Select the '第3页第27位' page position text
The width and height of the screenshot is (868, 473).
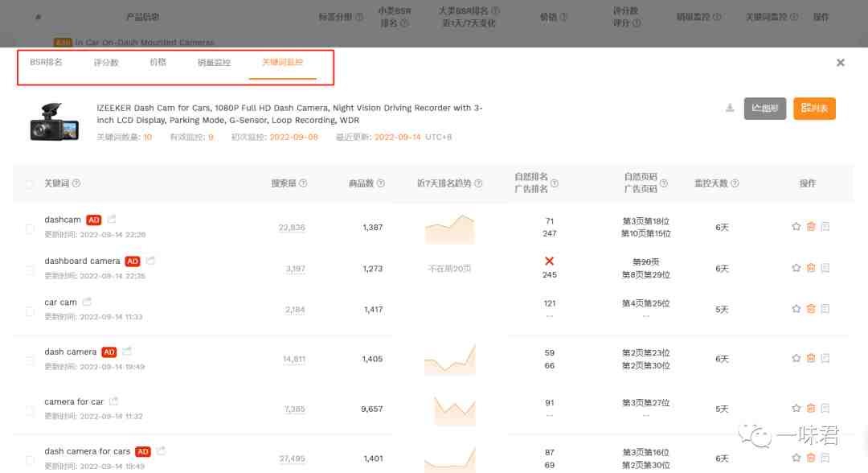click(x=646, y=403)
